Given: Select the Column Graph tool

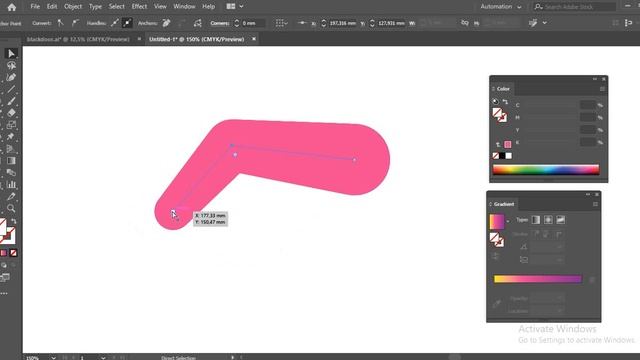Looking at the screenshot, I should (11, 184).
